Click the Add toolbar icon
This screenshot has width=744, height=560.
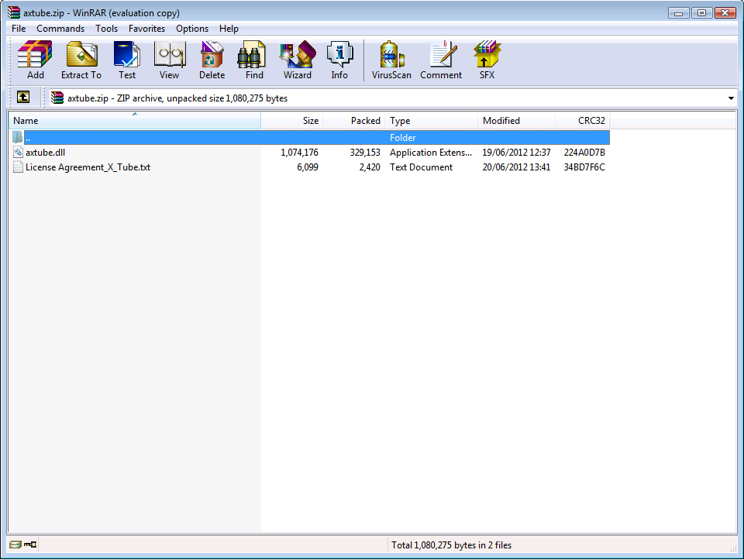click(x=35, y=54)
